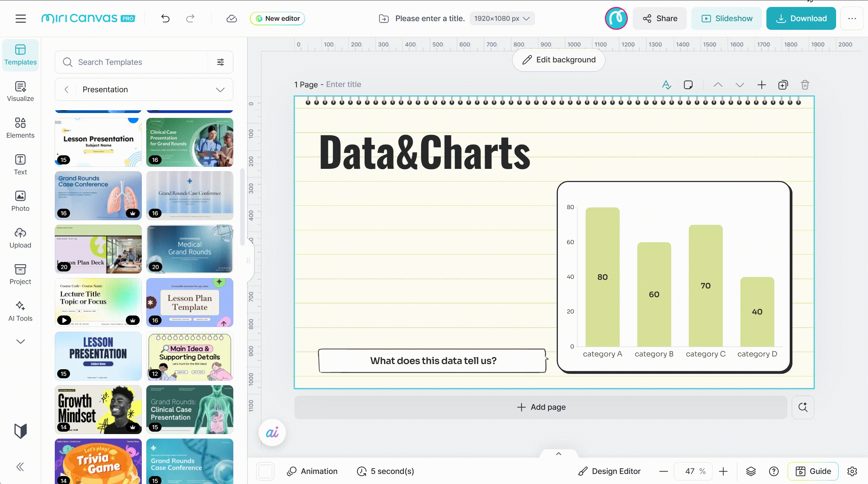Open the layers panel icon
This screenshot has height=484, width=868.
(751, 471)
